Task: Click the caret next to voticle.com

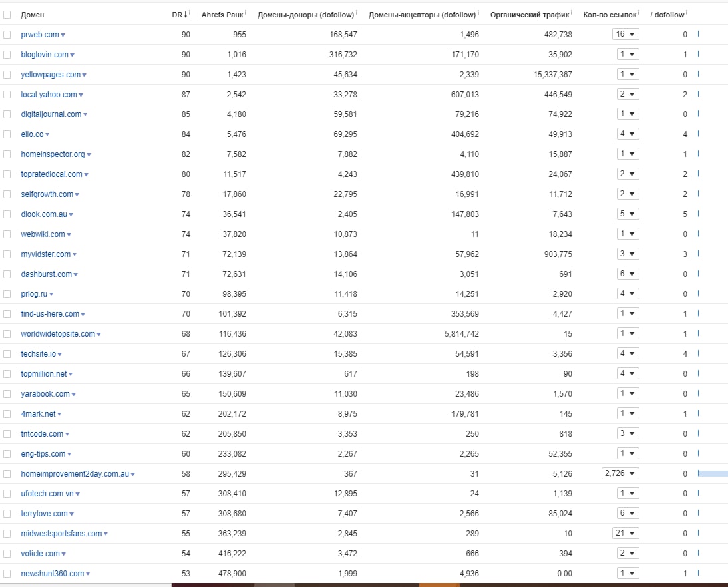Action: (x=63, y=554)
